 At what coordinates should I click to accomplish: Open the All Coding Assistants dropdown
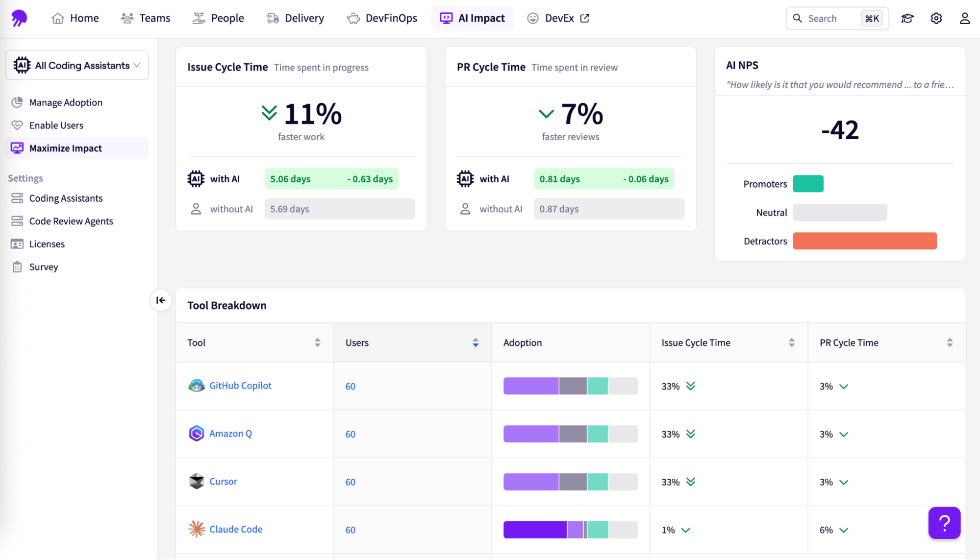(76, 65)
